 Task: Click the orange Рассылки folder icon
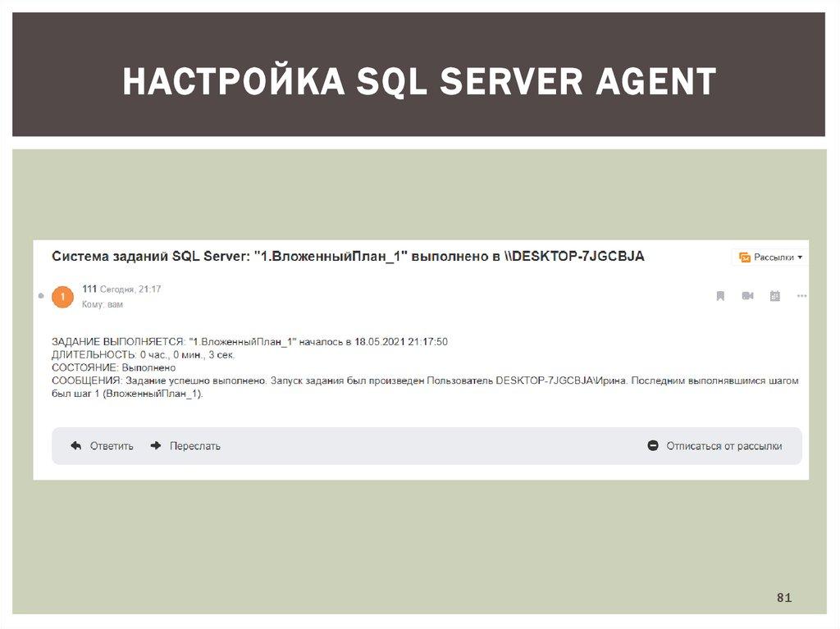point(745,257)
